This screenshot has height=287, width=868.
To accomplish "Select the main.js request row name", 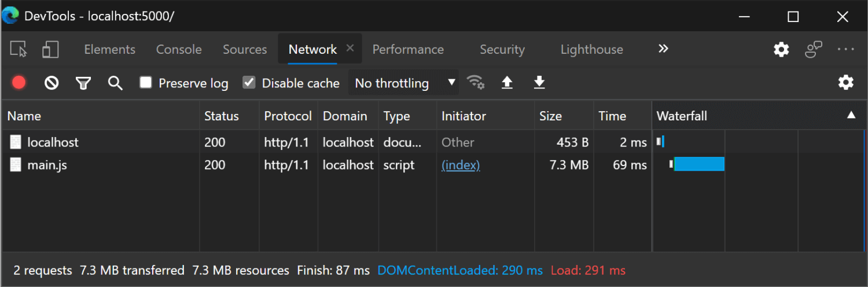I will (47, 165).
